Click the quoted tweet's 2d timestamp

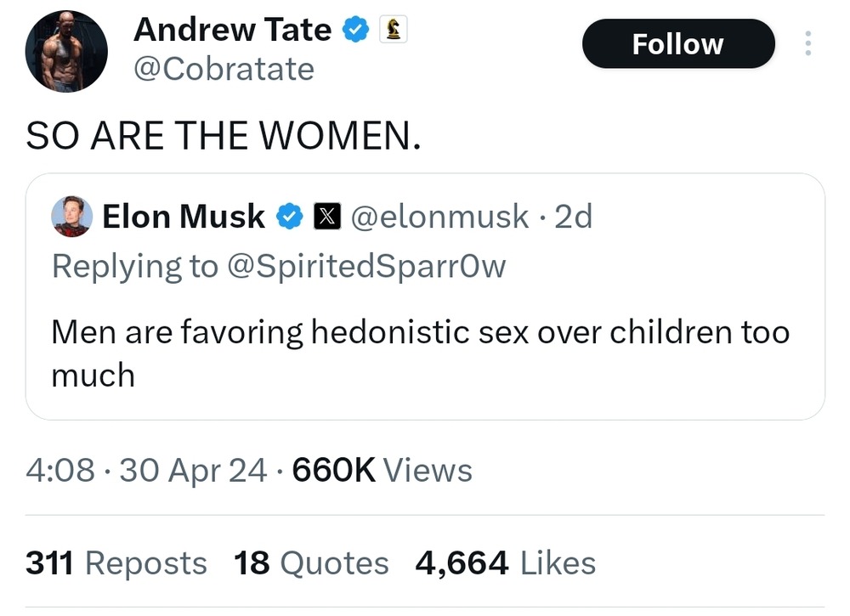point(572,217)
